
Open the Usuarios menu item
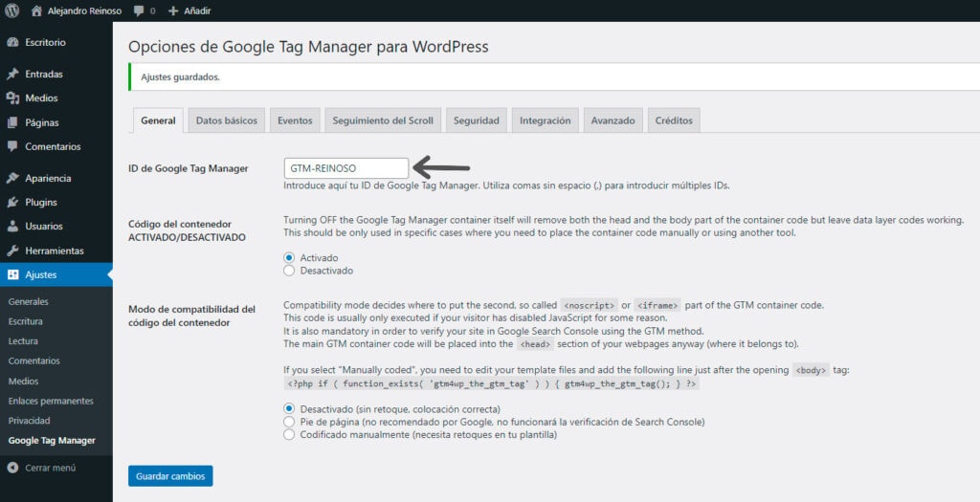click(44, 226)
